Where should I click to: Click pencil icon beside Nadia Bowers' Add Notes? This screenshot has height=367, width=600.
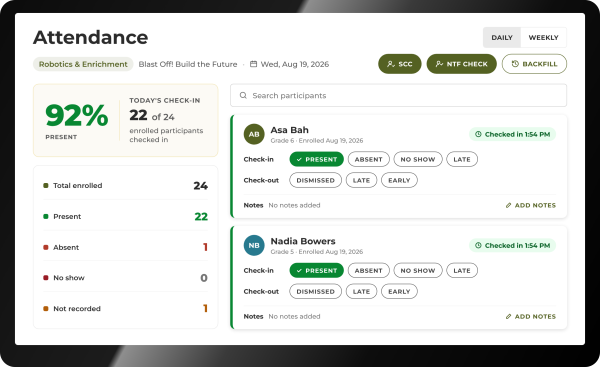pyautogui.click(x=509, y=316)
